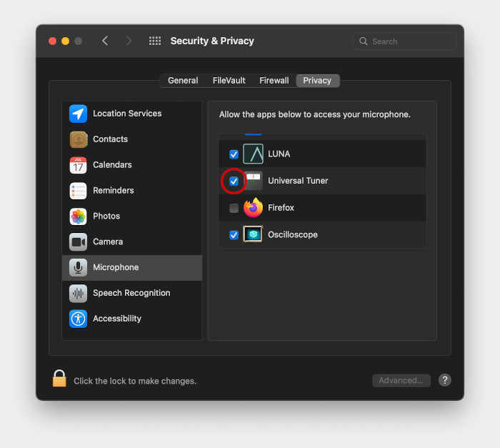Open help with the question mark button
This screenshot has height=448, width=500.
tap(444, 380)
